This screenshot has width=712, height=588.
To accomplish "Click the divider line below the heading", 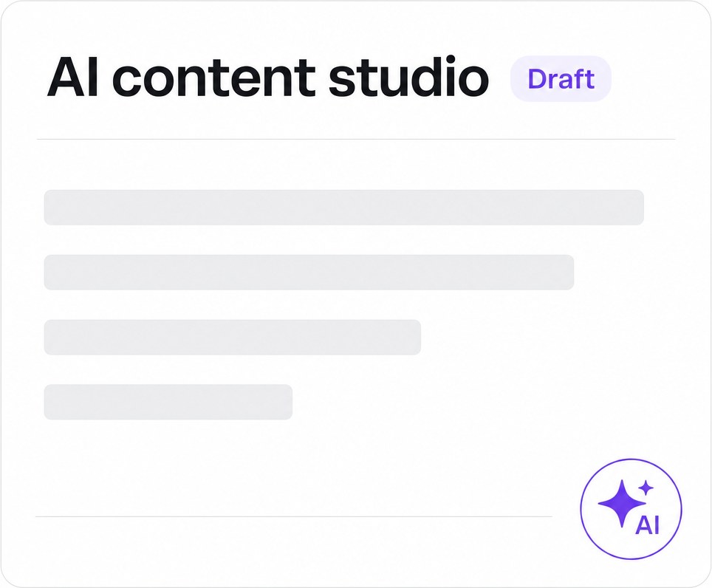I will (x=356, y=140).
